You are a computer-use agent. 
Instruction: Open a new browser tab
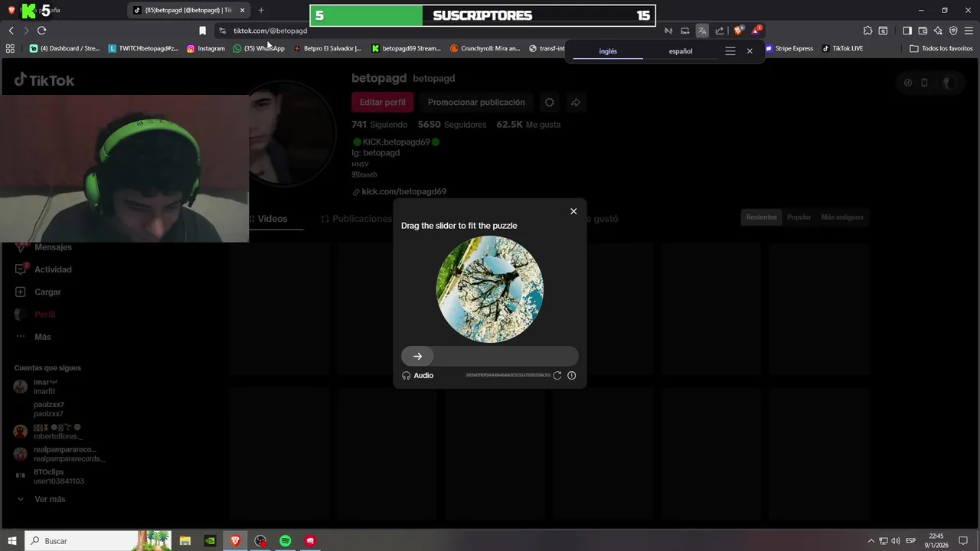(261, 10)
